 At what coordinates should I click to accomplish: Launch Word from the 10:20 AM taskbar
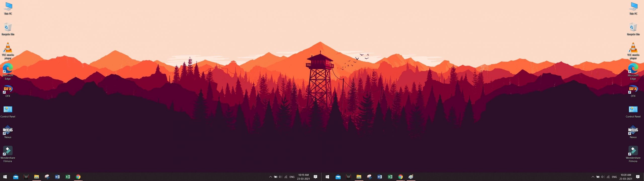(380, 177)
